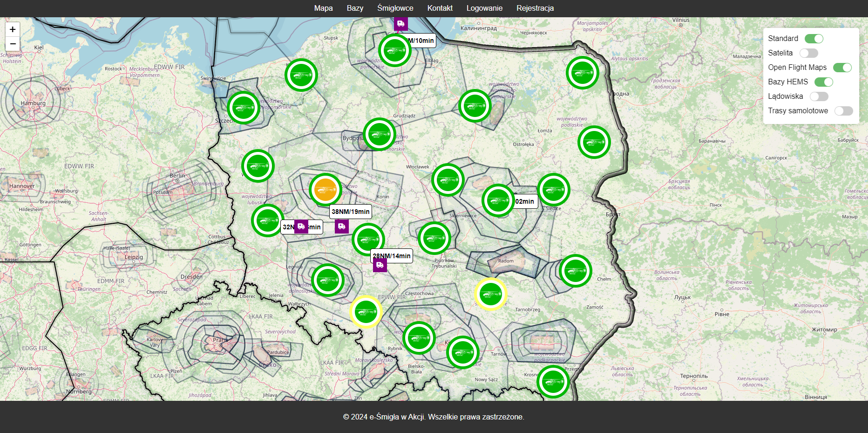This screenshot has height=433, width=868.
Task: Zoom in the map with plus button
Action: (x=13, y=29)
